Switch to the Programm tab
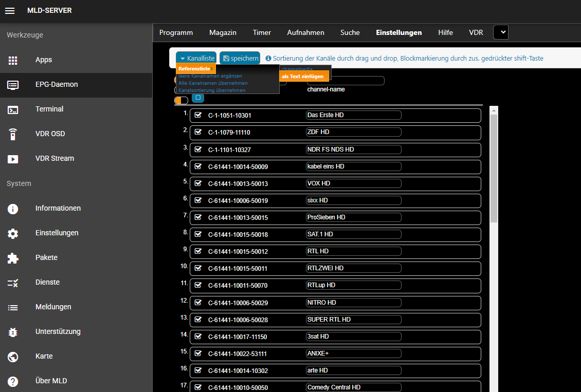581x392 pixels. coord(176,32)
